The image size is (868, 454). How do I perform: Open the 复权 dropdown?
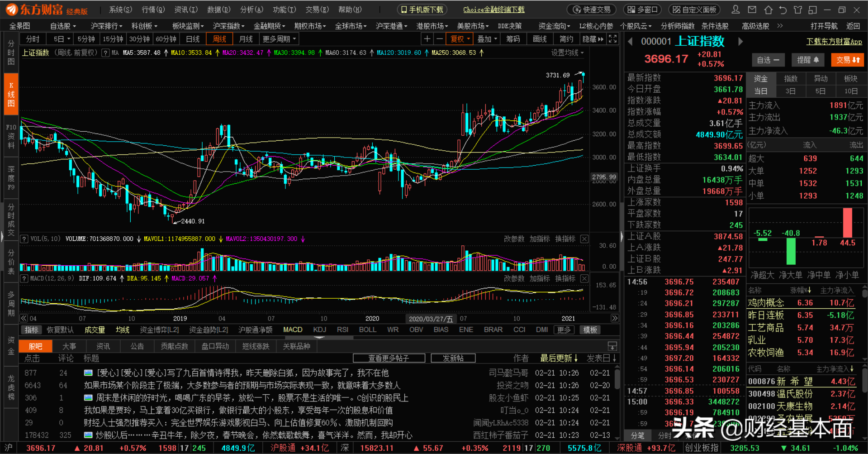point(460,39)
